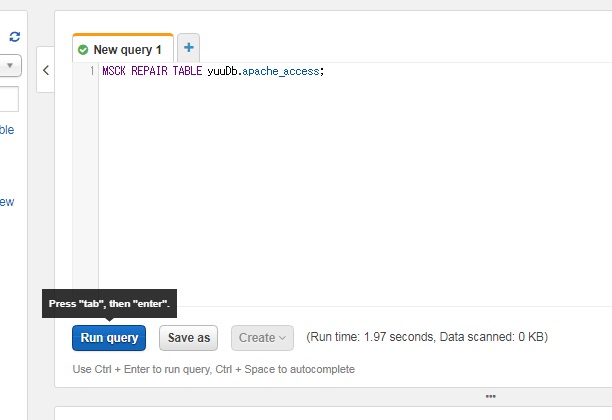
Task: Click the small chevron inside the Create button
Action: click(x=283, y=338)
